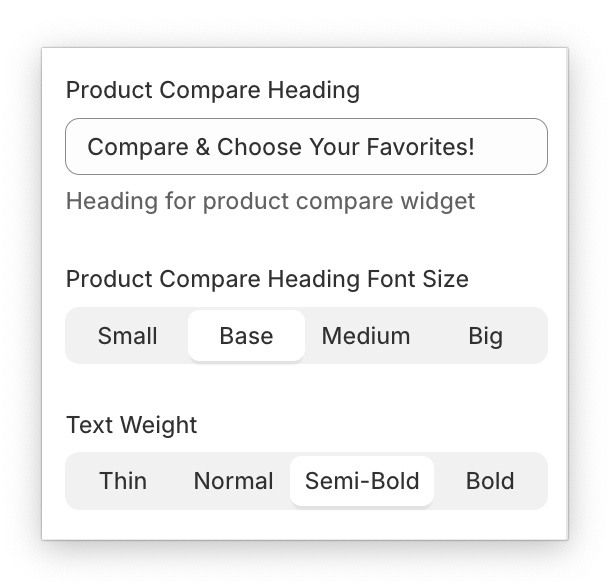Image resolution: width=608 pixels, height=582 pixels.
Task: Set text weight to Bold
Action: tap(490, 481)
